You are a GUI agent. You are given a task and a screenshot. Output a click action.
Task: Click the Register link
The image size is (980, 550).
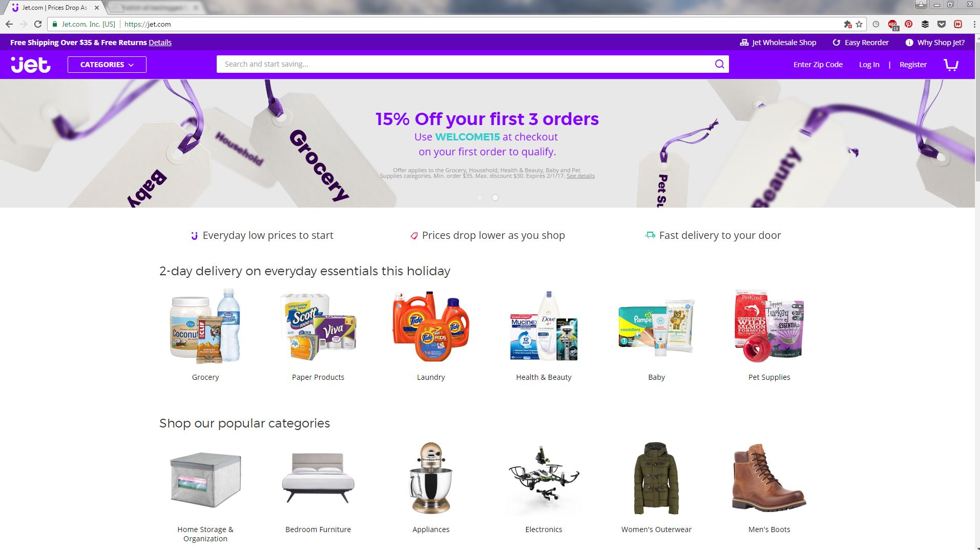tap(913, 65)
